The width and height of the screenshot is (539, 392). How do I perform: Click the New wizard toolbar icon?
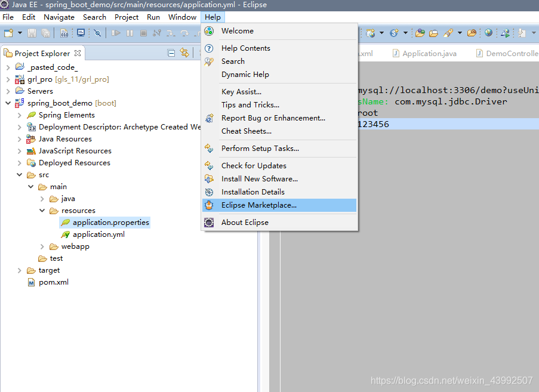pyautogui.click(x=8, y=33)
